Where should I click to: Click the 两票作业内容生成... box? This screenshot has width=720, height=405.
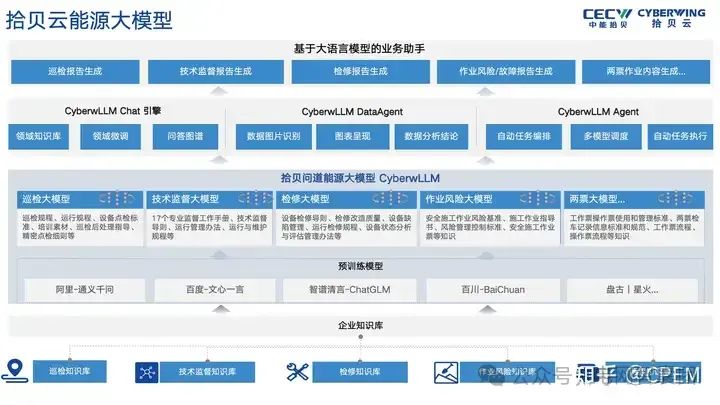tap(646, 72)
